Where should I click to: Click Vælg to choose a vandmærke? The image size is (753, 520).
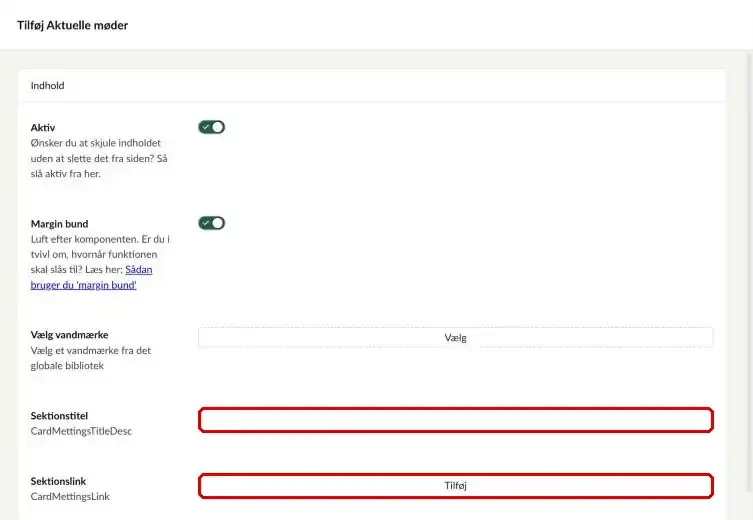(455, 338)
